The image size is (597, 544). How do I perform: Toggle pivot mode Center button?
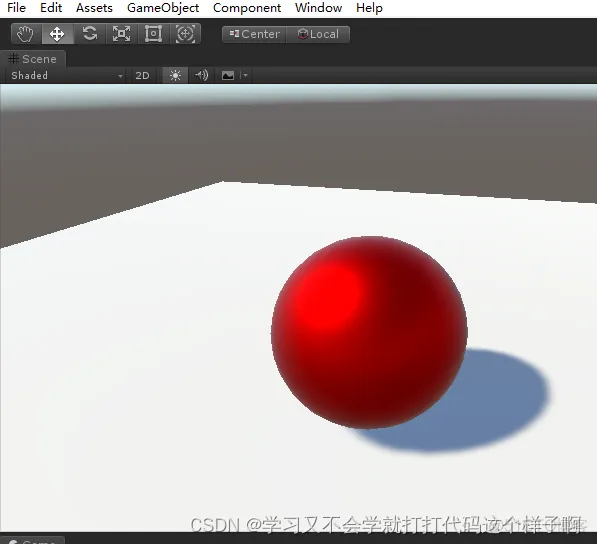[x=254, y=34]
